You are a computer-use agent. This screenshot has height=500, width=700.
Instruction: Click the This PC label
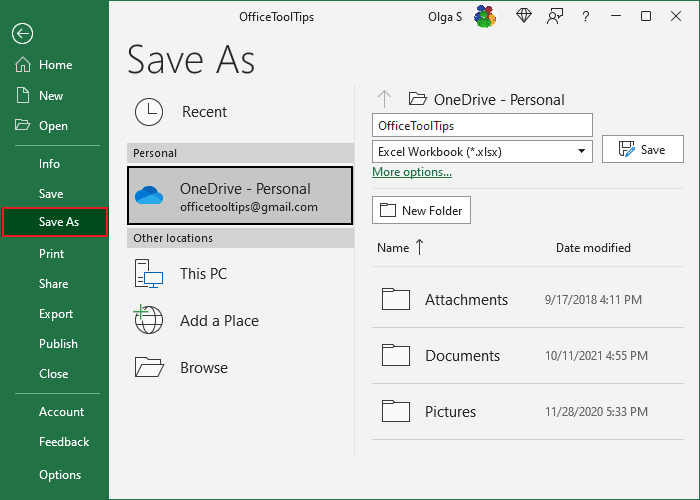pos(203,274)
